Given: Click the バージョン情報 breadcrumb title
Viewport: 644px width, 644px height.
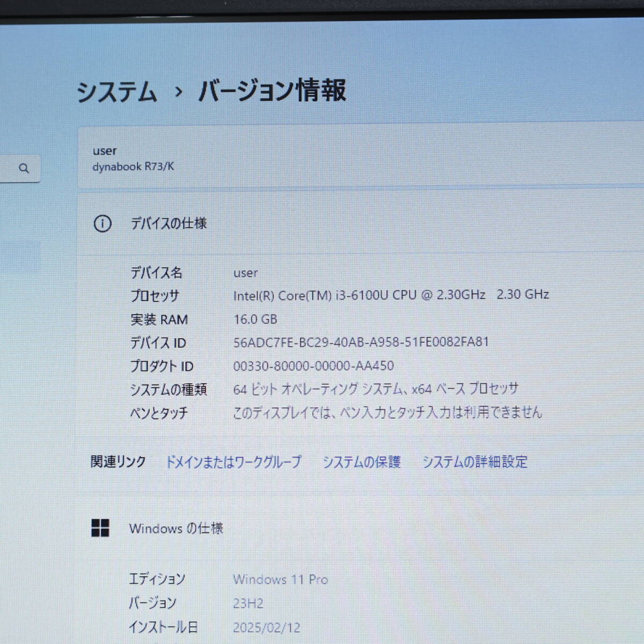Looking at the screenshot, I should [272, 90].
